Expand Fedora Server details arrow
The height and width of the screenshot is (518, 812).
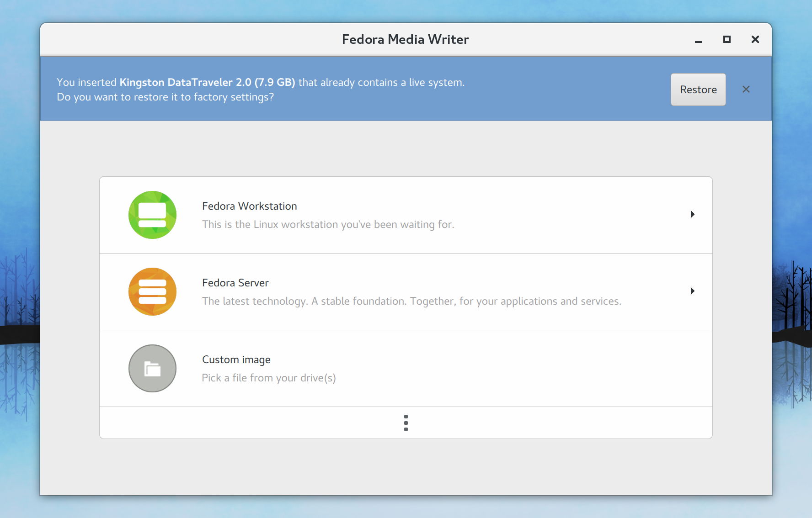(x=693, y=291)
